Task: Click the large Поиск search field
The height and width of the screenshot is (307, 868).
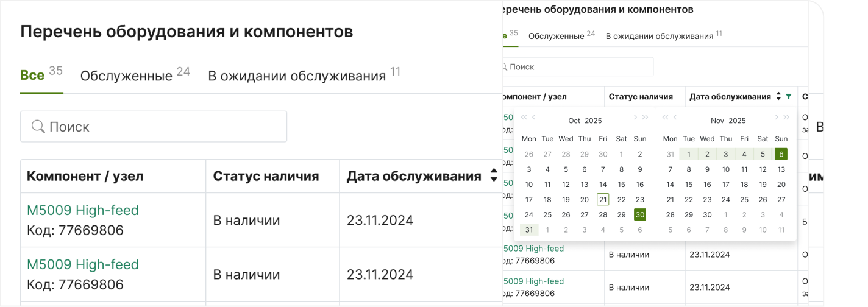Action: (x=154, y=127)
